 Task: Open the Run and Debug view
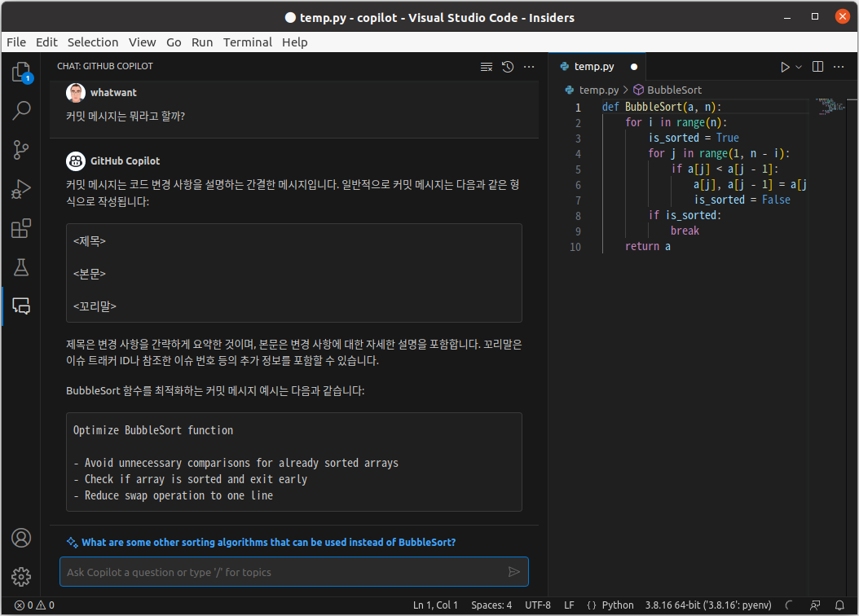(21, 189)
